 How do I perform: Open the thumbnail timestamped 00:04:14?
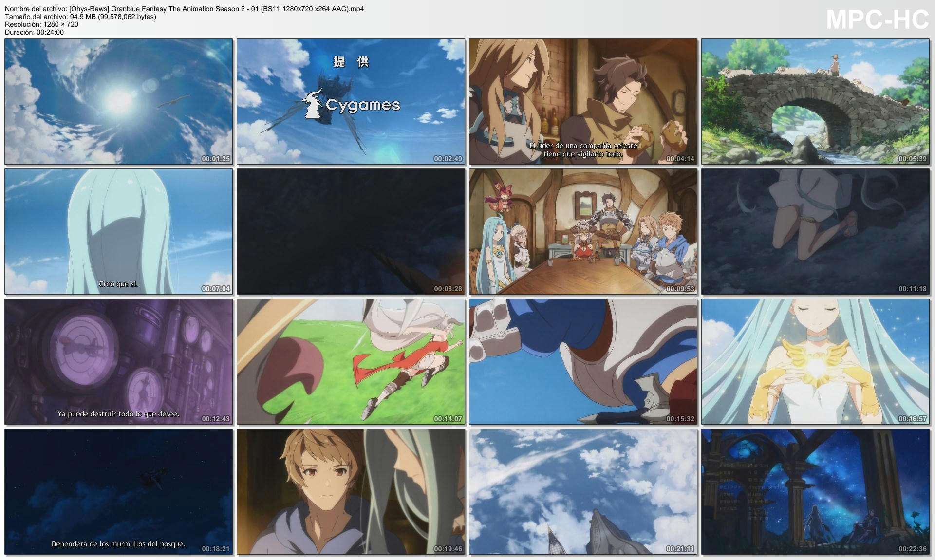click(x=583, y=102)
